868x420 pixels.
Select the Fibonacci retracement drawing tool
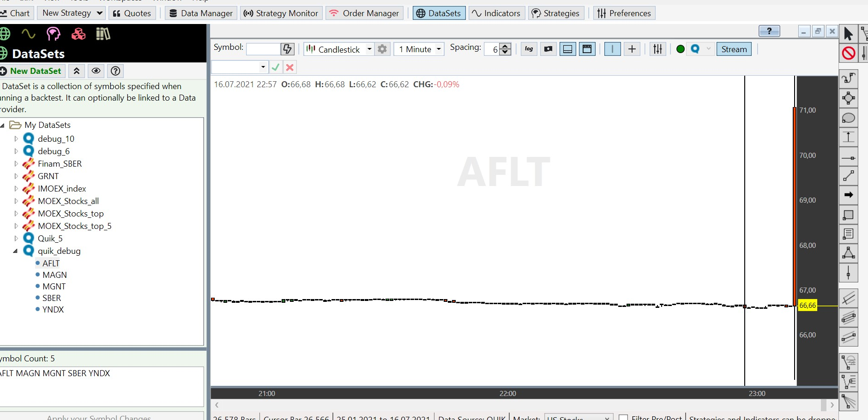848,382
